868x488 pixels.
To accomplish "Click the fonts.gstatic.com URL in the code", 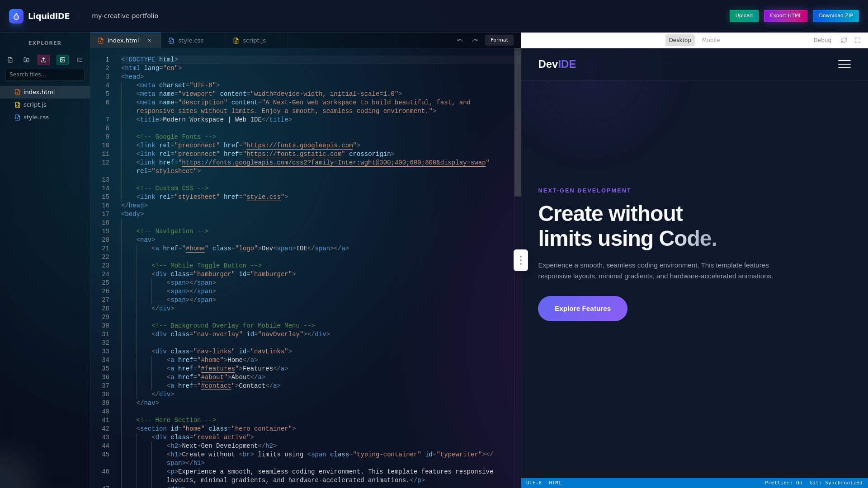I will (294, 154).
